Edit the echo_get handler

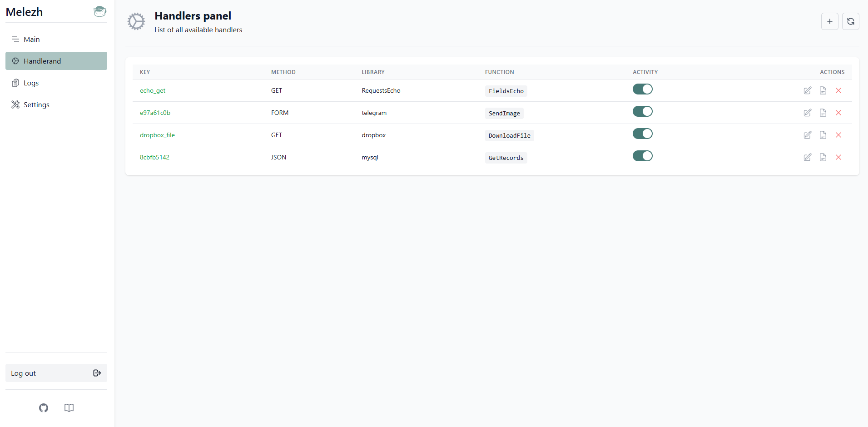tap(807, 90)
